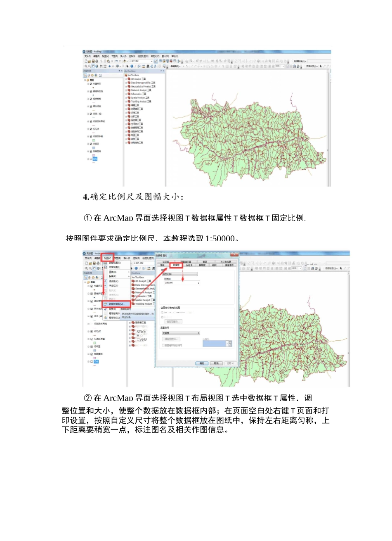Click Editor toolbar icon next to upper scale box
Screen dimensions: 392x541
[156, 62]
